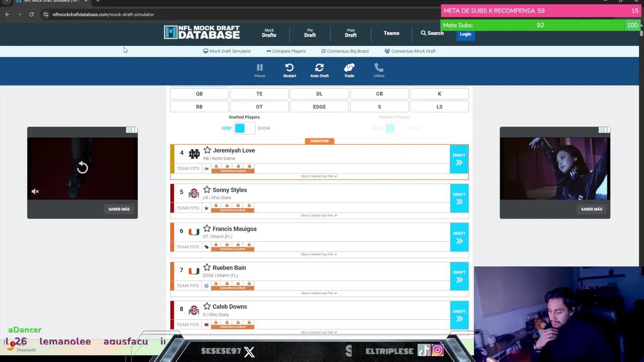
Task: Filter players by S position
Action: [x=379, y=107]
